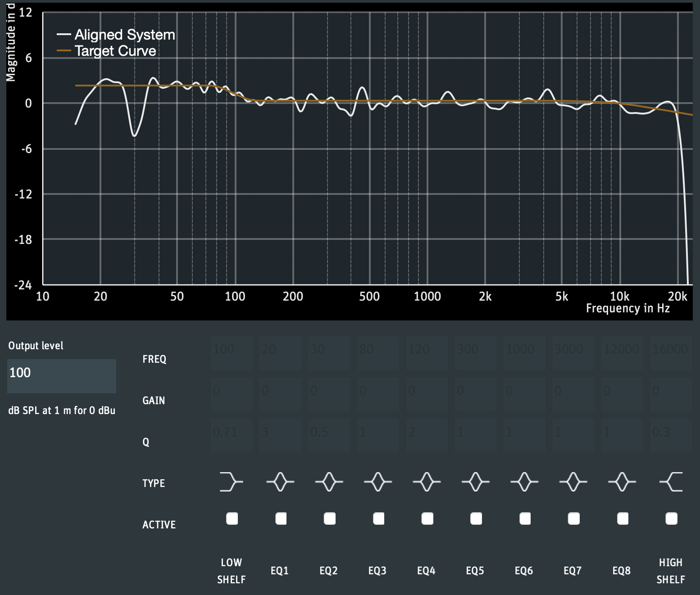Turn on the EQ6 active checkbox

click(525, 518)
